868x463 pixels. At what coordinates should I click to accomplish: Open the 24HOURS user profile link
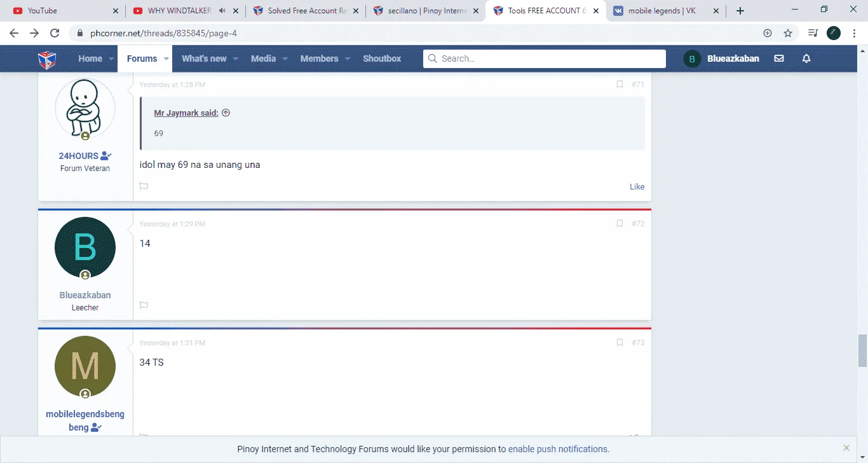(x=79, y=156)
